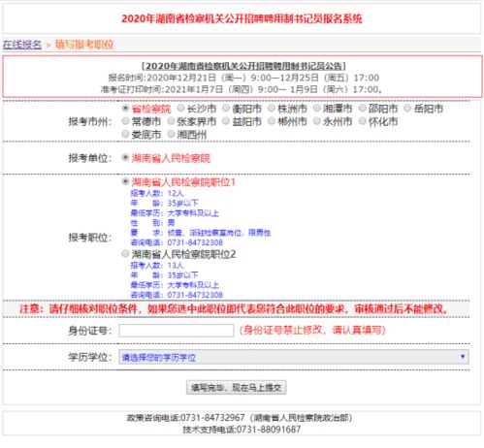Click the 身份证号 input field
The image size is (484, 448).
click(x=177, y=331)
